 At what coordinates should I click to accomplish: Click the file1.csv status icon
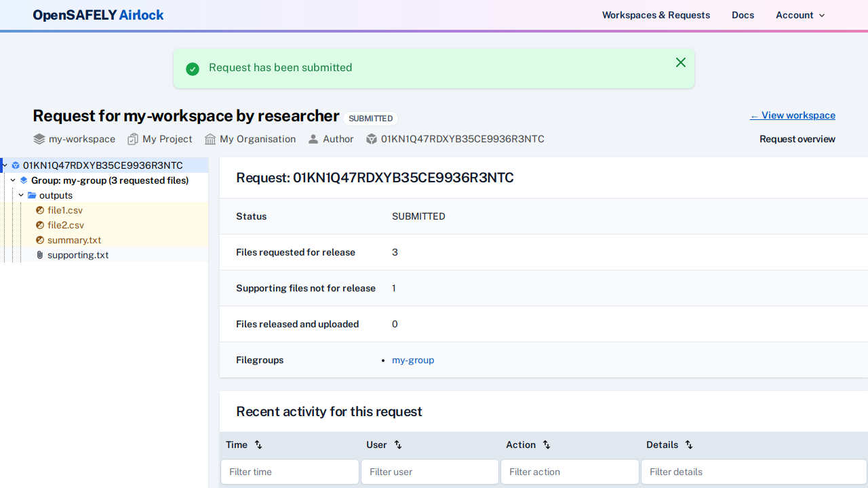[40, 210]
